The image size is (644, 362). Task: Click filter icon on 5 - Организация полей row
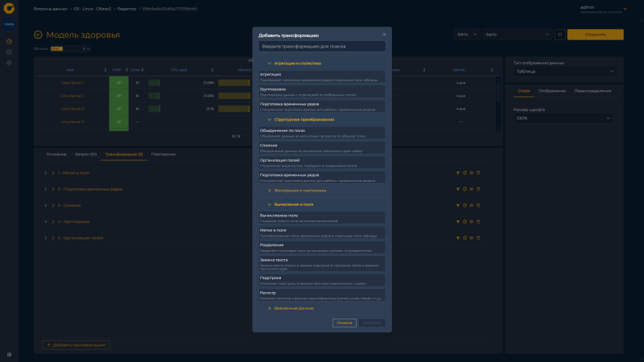[x=458, y=237]
